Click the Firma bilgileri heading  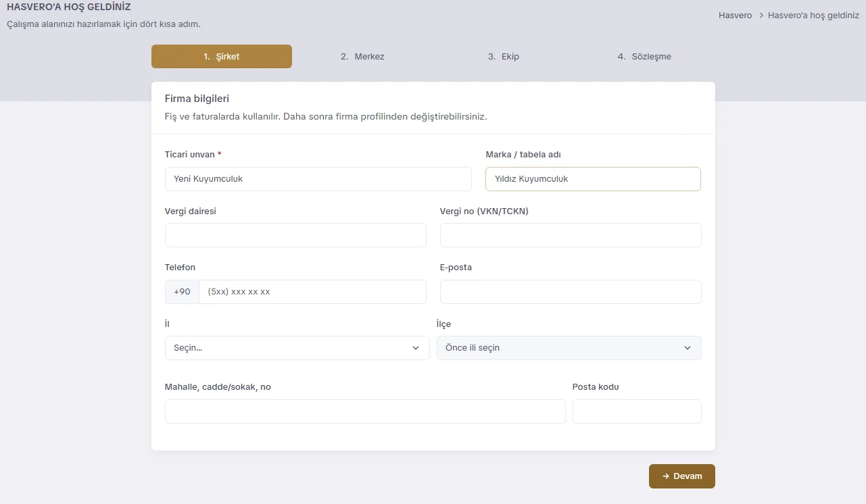click(x=197, y=99)
